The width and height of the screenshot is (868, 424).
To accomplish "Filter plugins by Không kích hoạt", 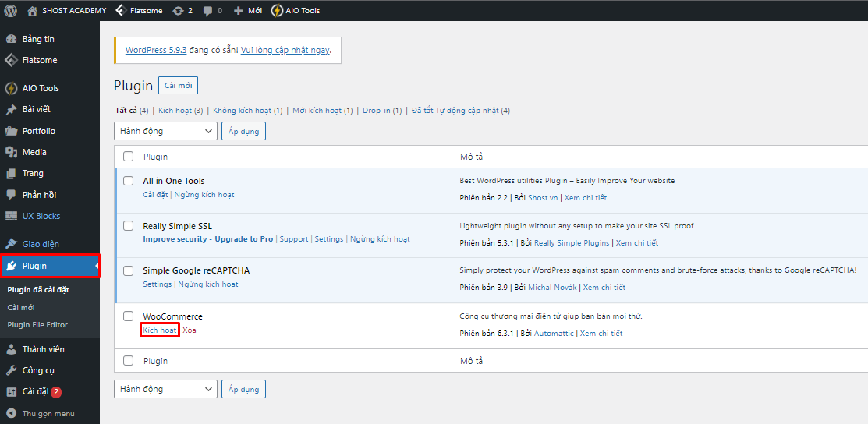I will click(242, 111).
